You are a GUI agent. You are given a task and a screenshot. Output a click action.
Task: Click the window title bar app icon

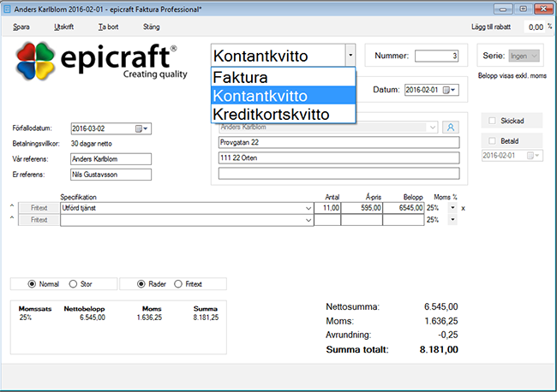[7, 9]
